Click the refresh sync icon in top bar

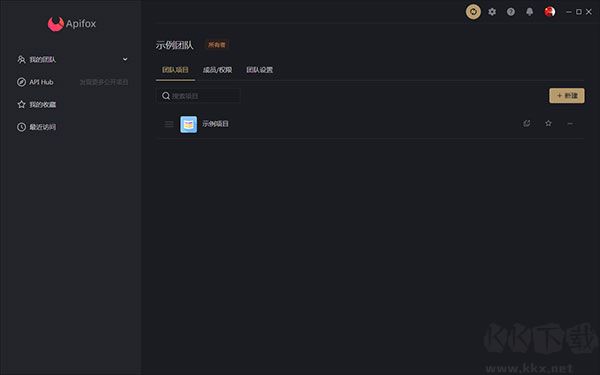click(x=473, y=12)
